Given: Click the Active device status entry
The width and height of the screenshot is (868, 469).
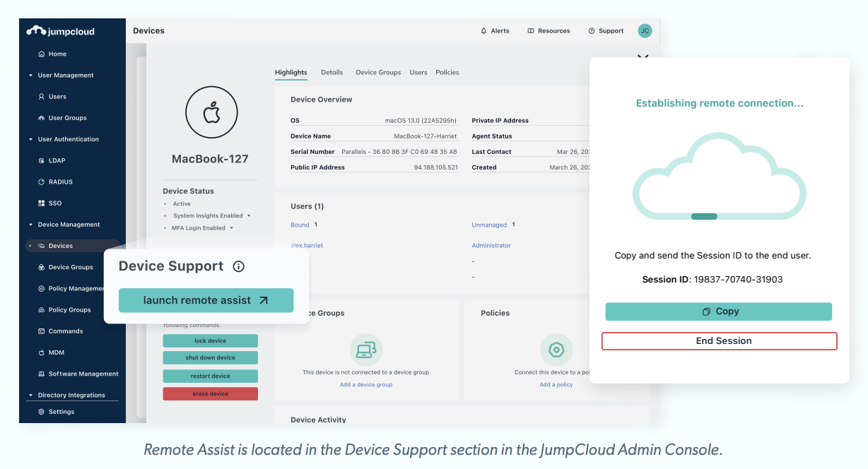Looking at the screenshot, I should tap(182, 204).
